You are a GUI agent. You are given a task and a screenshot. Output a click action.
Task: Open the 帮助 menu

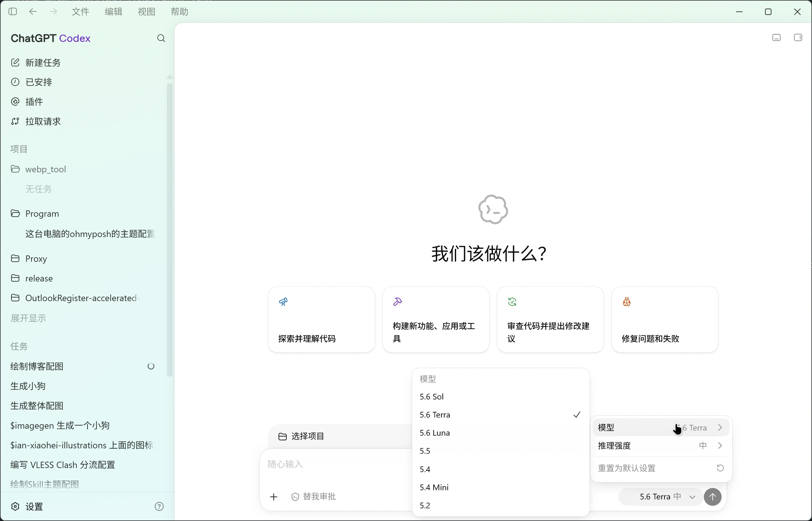point(180,11)
